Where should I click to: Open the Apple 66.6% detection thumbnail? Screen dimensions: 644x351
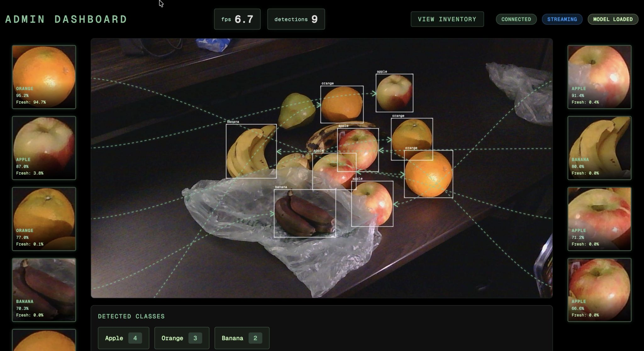[599, 290]
